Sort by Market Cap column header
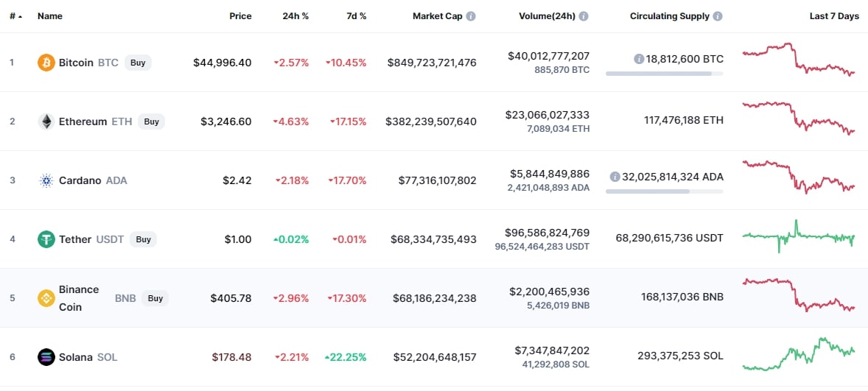 click(x=438, y=16)
